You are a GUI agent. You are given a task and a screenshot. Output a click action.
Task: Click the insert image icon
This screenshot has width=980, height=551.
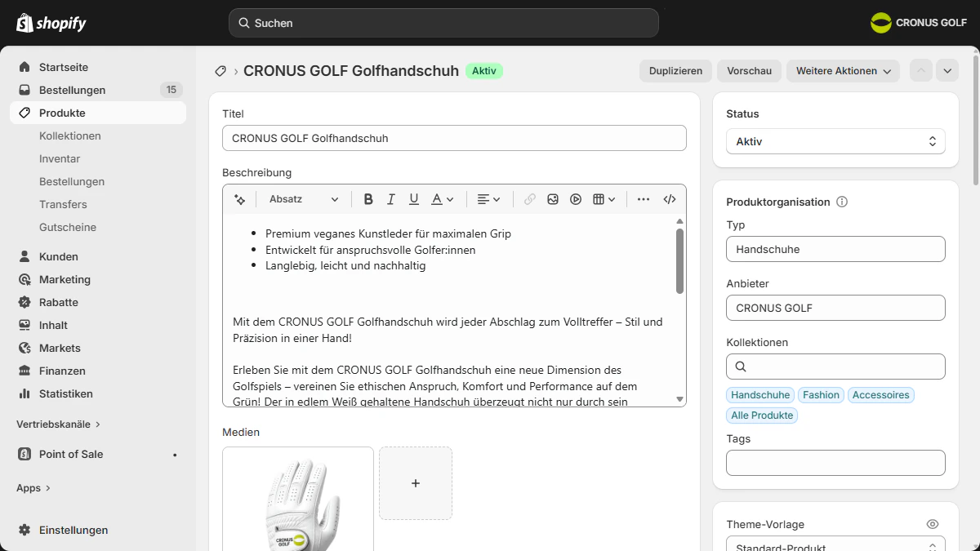[x=553, y=199]
